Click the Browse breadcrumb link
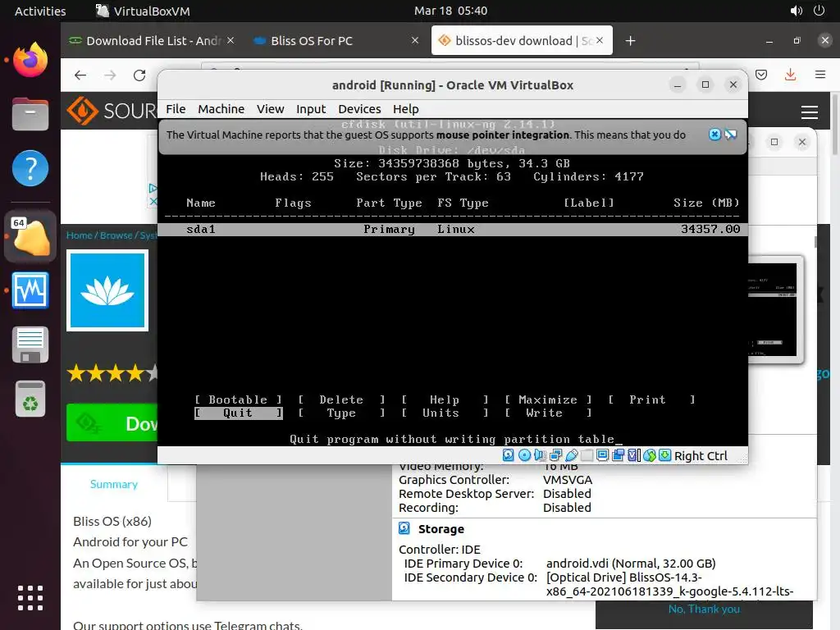This screenshot has height=630, width=840. [116, 235]
